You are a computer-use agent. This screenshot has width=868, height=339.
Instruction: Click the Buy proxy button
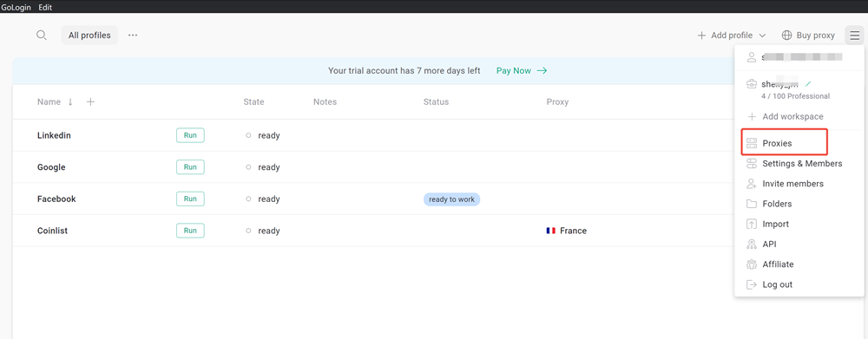(808, 36)
